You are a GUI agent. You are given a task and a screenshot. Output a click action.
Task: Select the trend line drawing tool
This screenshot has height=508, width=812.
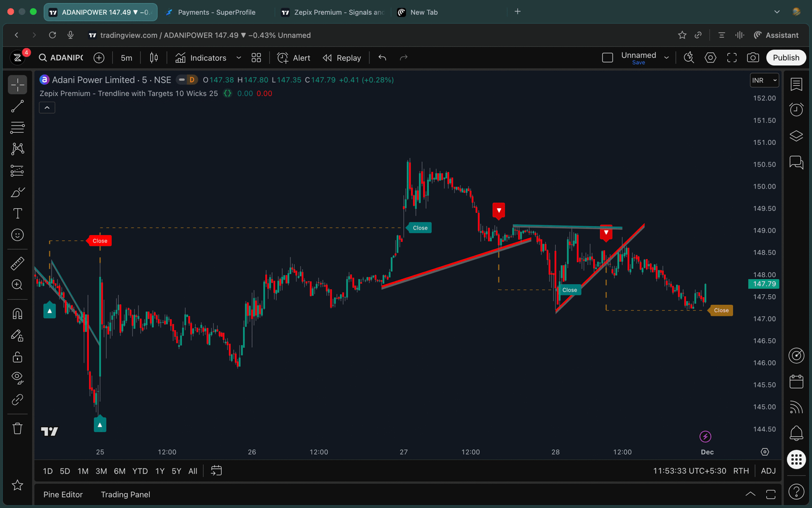pyautogui.click(x=17, y=106)
